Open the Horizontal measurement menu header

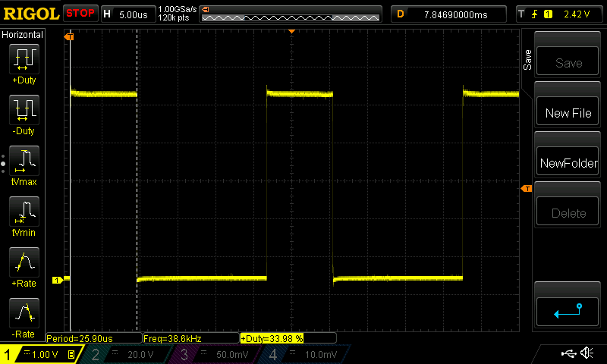(x=23, y=35)
